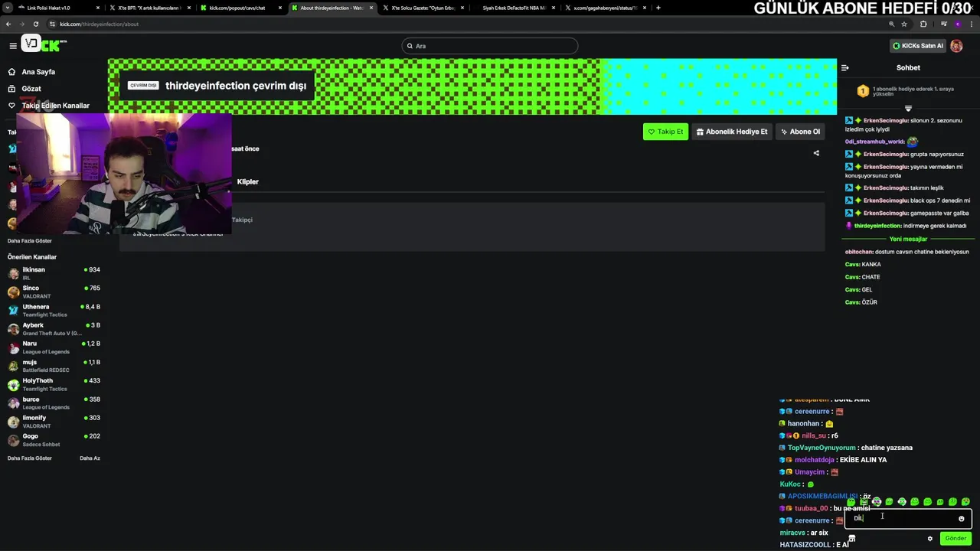Follow channel with Takip Et button
The height and width of the screenshot is (551, 980).
tap(665, 132)
